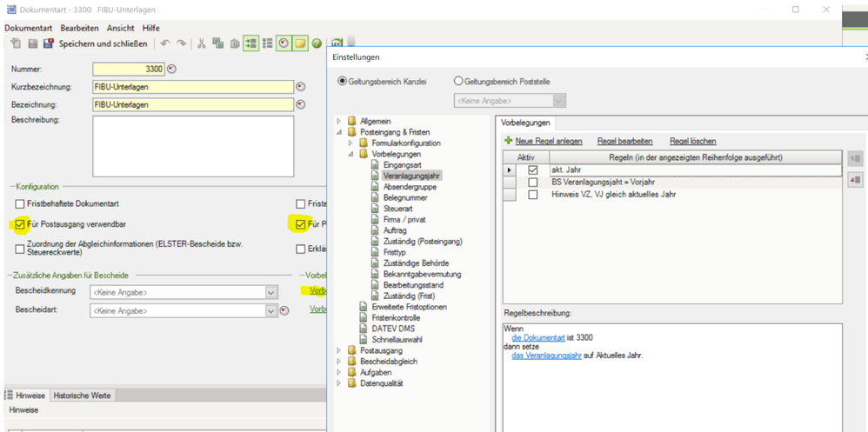Screen dimensions: 868x432
Task: Click into the Nummer field
Action: (x=129, y=70)
